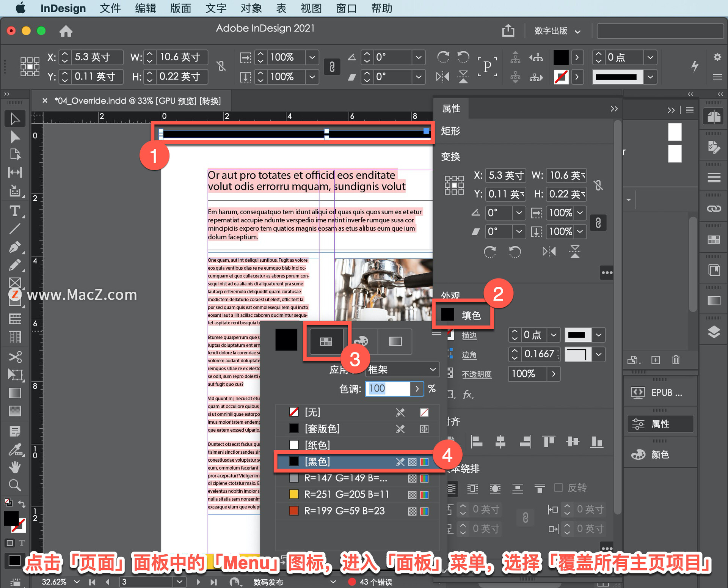Image resolution: width=728 pixels, height=588 pixels.
Task: Open gradient view in fill popup
Action: pos(395,341)
